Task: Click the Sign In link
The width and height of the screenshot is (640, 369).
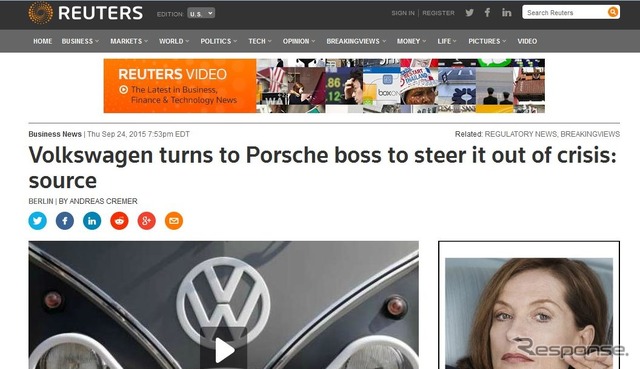Action: (x=403, y=13)
